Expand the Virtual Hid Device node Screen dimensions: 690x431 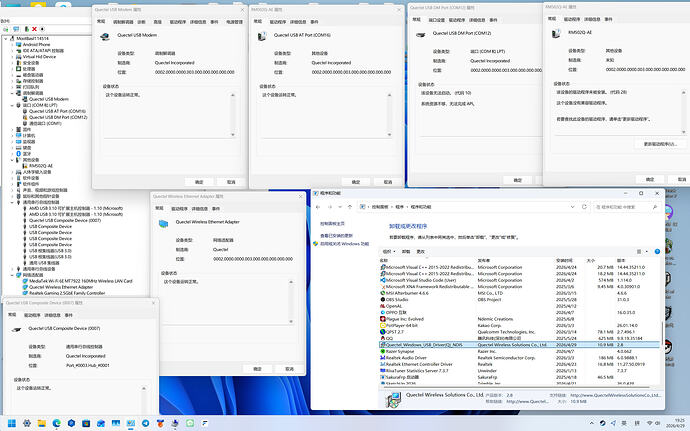coord(12,57)
